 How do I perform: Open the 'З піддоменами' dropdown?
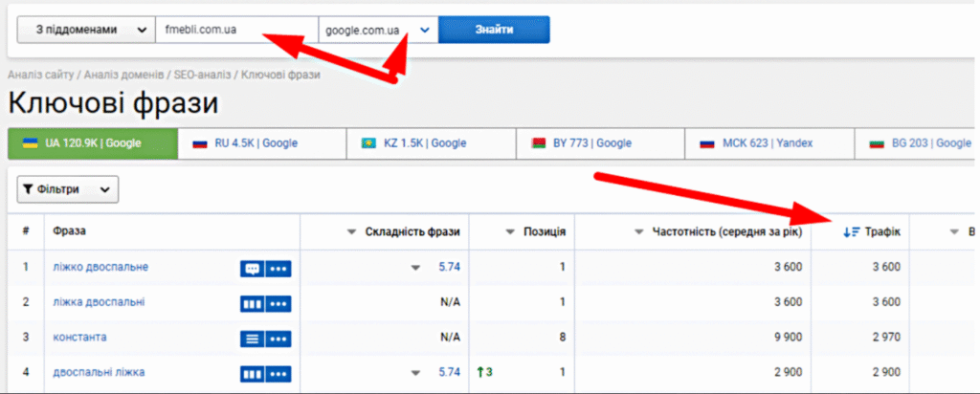(85, 30)
